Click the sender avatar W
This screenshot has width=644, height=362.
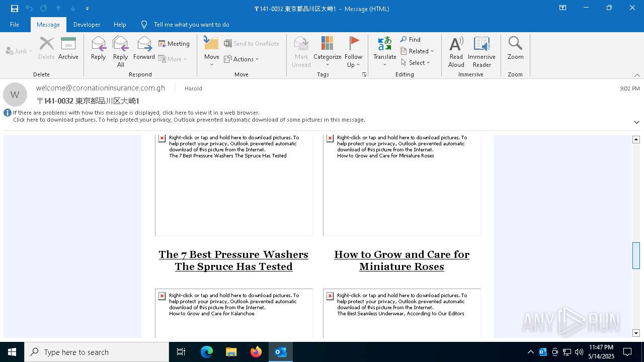[15, 95]
